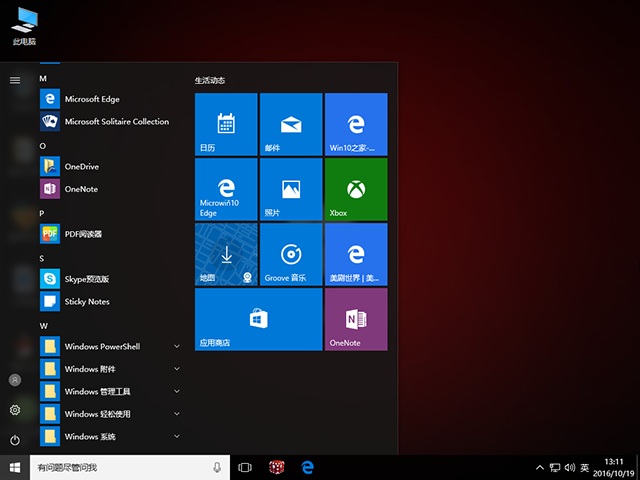
Task: Open Settings gear in Start sidebar
Action: click(x=14, y=410)
